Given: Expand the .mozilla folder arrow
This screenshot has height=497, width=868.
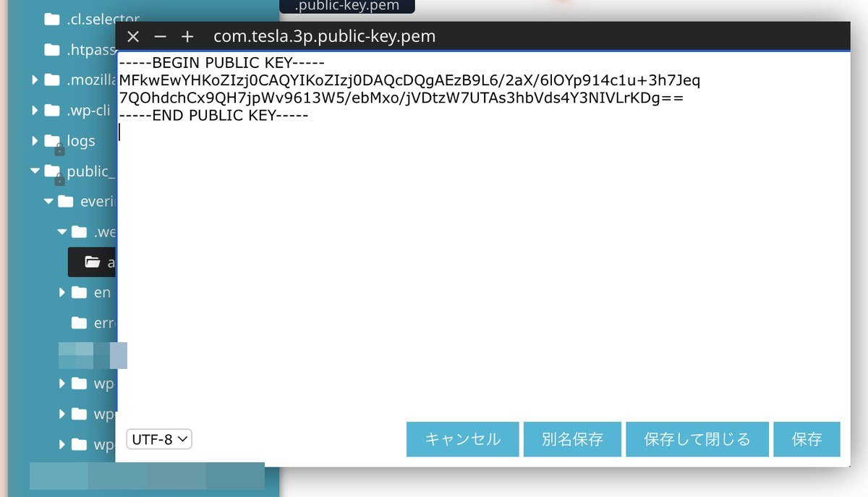Looking at the screenshot, I should [35, 80].
